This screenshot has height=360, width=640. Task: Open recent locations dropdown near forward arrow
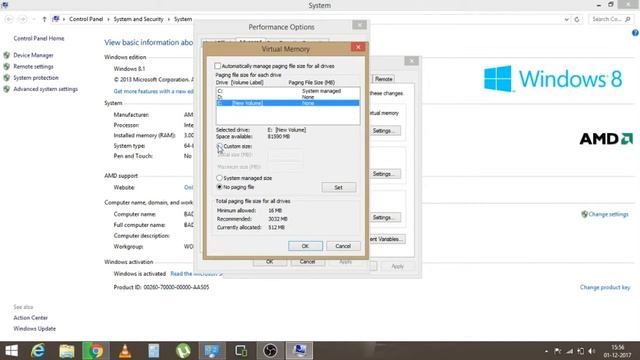(x=34, y=19)
